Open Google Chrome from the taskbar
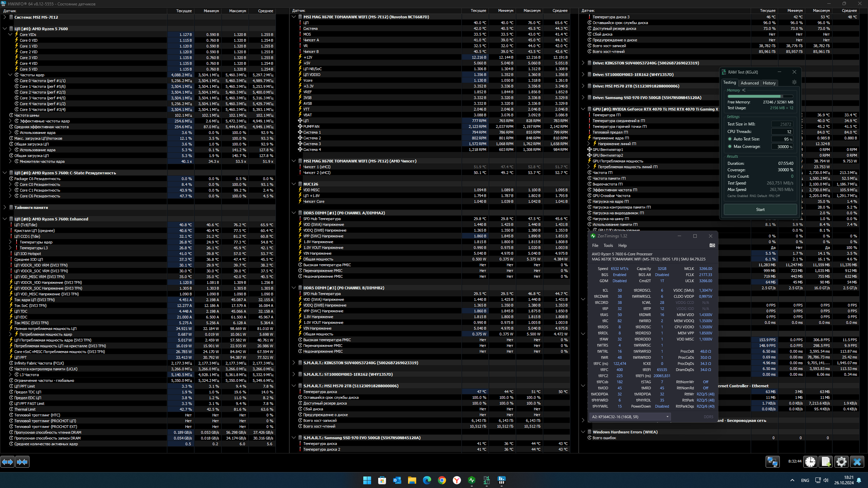 442,480
